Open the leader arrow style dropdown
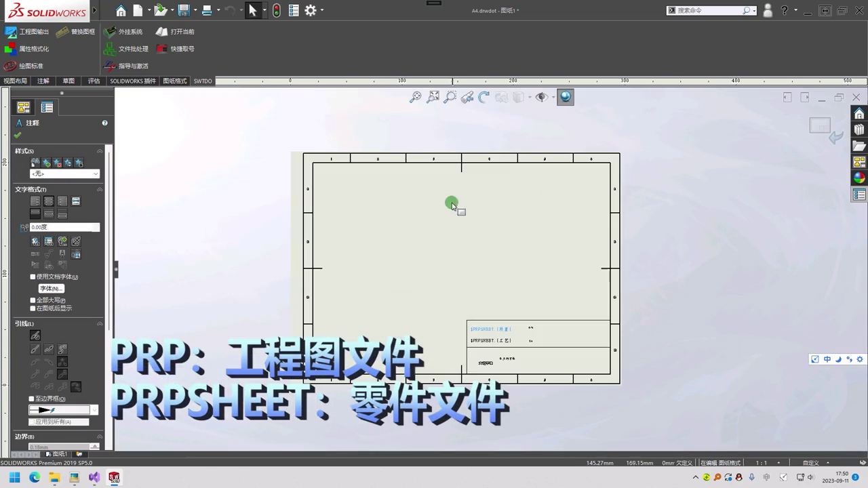The image size is (868, 488). coord(63,410)
